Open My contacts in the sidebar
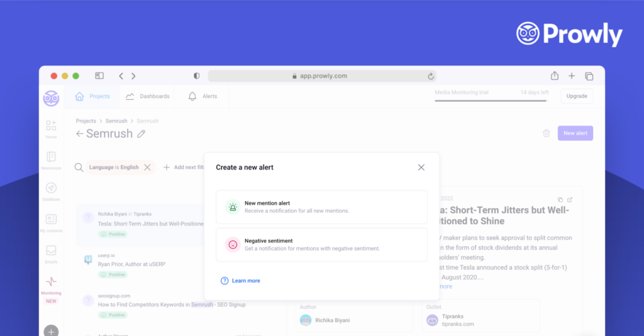This screenshot has width=644, height=336. pos(51,220)
